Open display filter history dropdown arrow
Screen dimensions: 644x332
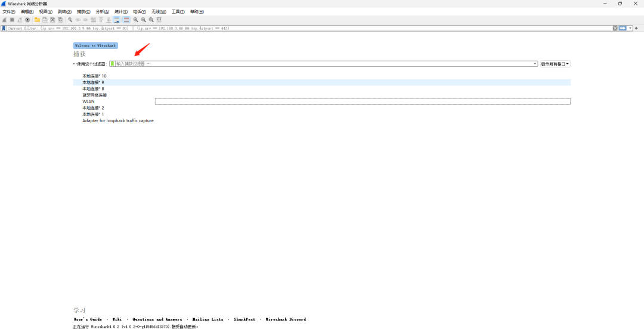tap(630, 29)
